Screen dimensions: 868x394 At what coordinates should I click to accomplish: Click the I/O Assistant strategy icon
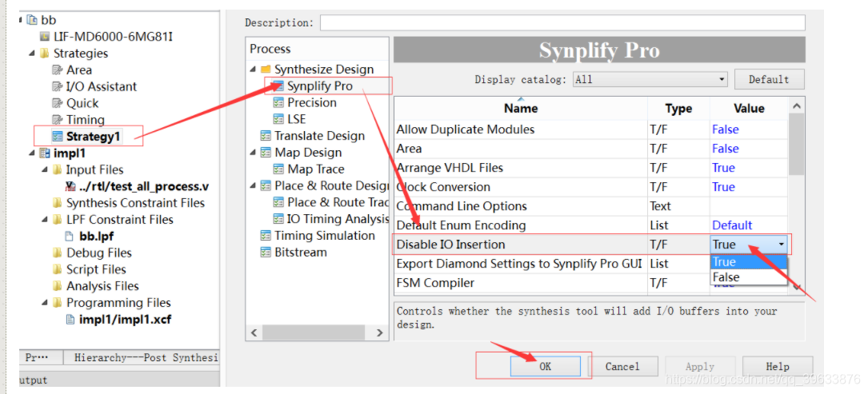coord(58,86)
